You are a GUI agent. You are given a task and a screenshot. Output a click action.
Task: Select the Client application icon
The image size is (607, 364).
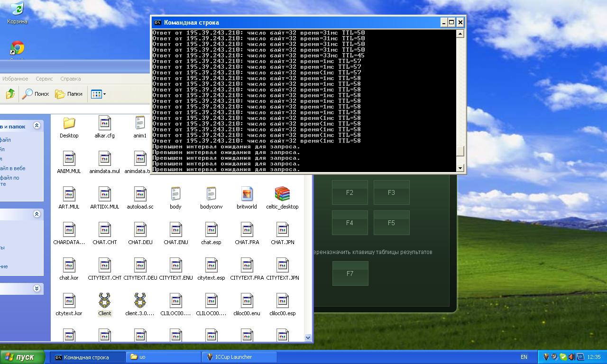[104, 301]
